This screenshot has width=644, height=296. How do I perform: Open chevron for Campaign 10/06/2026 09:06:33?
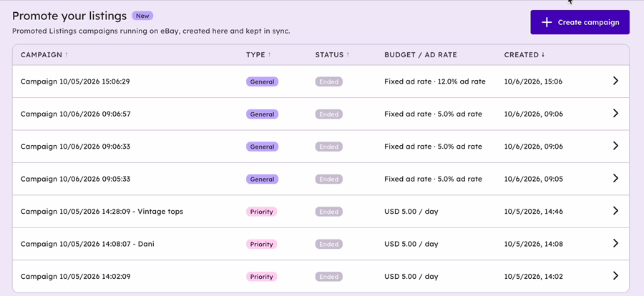(615, 146)
